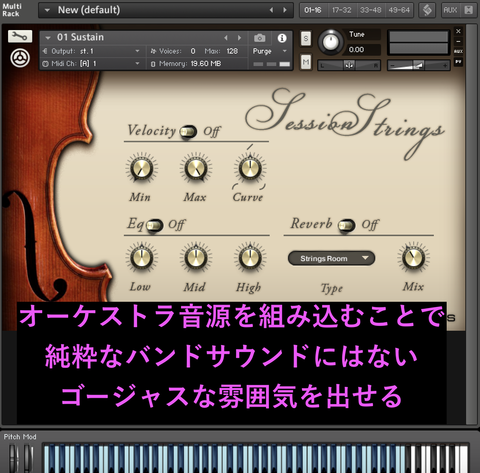
Task: Click the pan slider between L and R
Action: coord(349,65)
